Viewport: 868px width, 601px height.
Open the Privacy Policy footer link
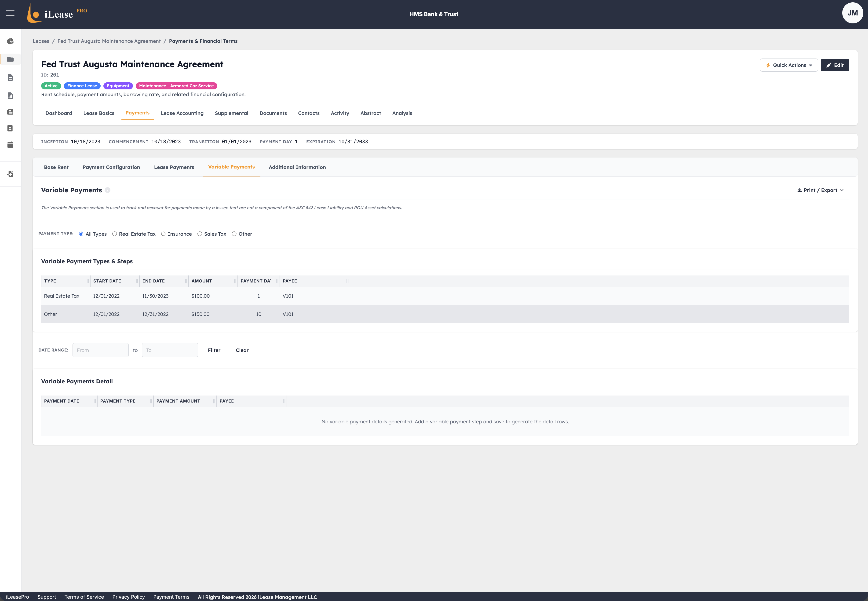[x=128, y=597]
